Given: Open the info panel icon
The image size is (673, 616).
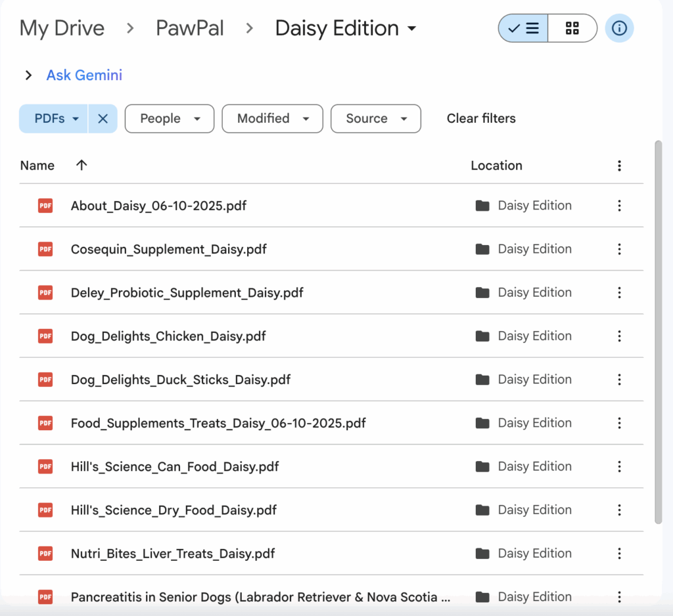Looking at the screenshot, I should tap(619, 28).
